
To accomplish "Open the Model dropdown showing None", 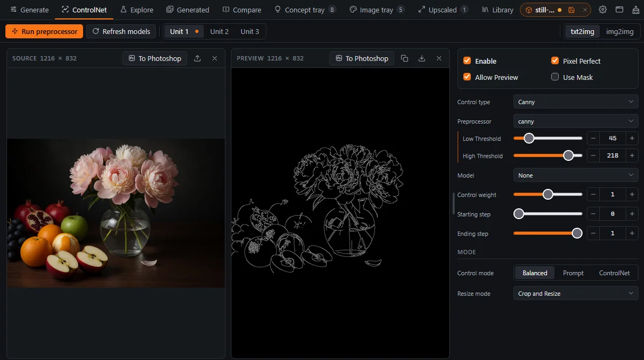I will (576, 175).
